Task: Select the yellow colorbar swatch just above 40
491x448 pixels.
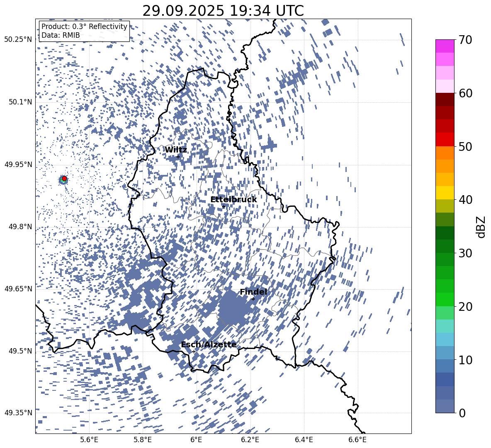Action: pyautogui.click(x=445, y=193)
